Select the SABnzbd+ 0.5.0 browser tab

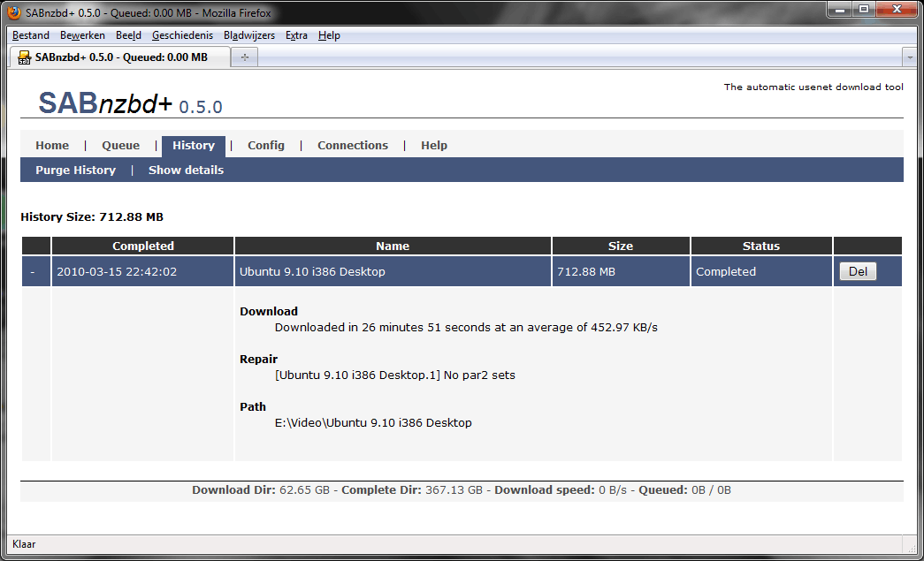pyautogui.click(x=121, y=57)
